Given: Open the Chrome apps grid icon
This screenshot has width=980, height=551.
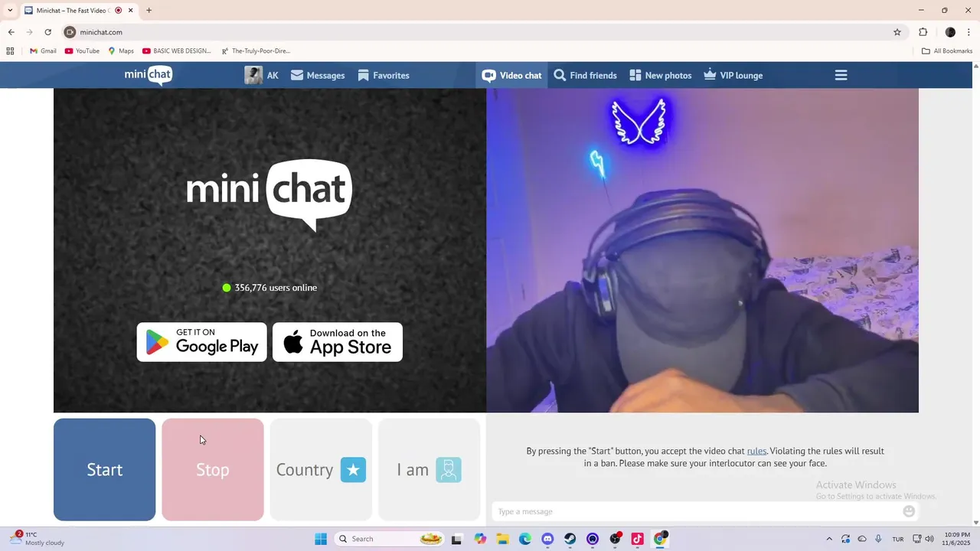Looking at the screenshot, I should click(x=10, y=51).
